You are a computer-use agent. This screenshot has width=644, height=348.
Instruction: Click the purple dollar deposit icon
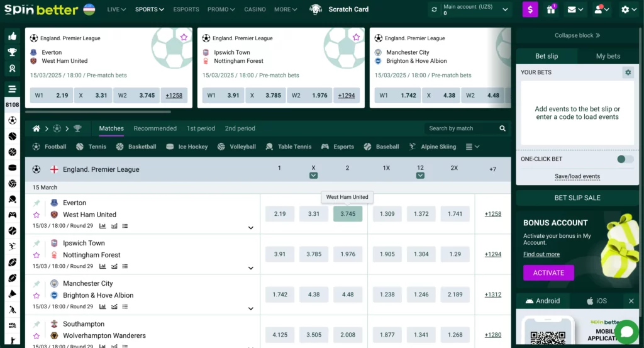click(530, 9)
